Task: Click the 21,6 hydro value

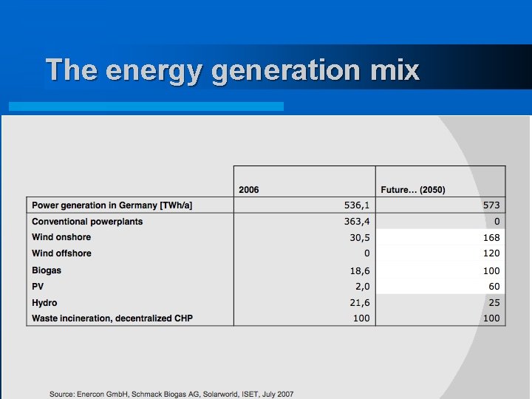Action: pos(360,303)
